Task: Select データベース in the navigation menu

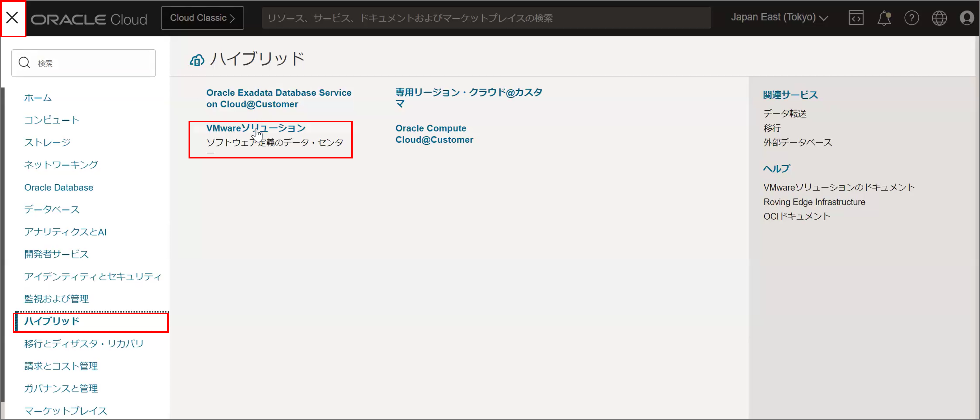Action: coord(52,209)
